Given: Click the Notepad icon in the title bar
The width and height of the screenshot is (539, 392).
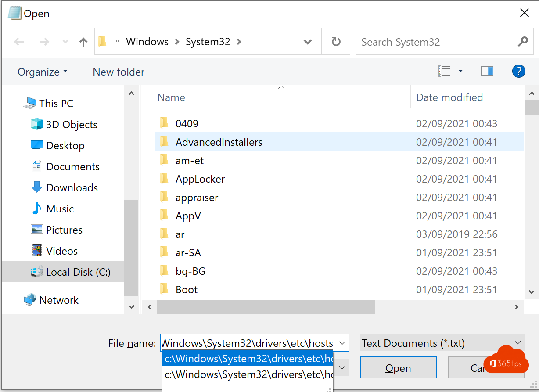Looking at the screenshot, I should pyautogui.click(x=14, y=13).
